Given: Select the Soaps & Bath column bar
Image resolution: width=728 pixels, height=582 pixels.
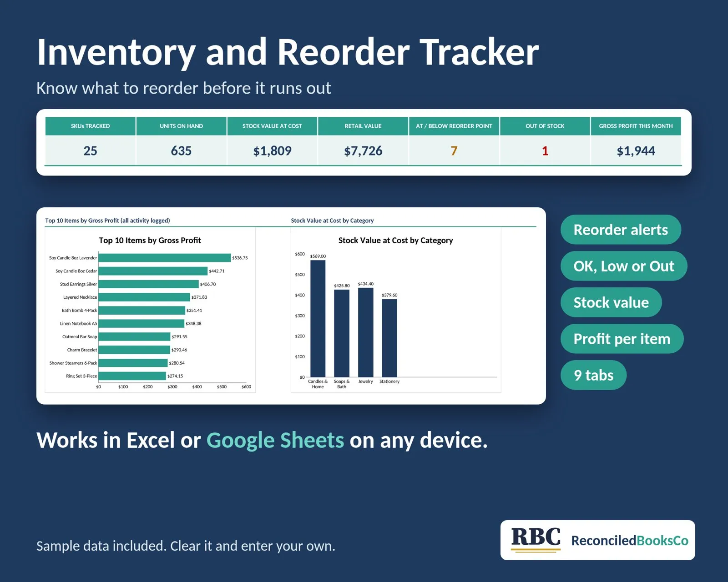Looking at the screenshot, I should 342,333.
